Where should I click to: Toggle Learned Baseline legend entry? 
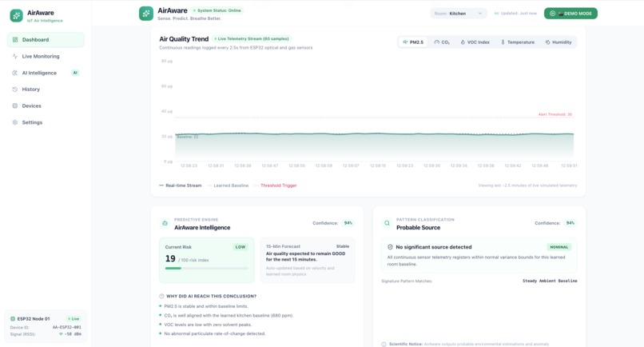click(228, 185)
